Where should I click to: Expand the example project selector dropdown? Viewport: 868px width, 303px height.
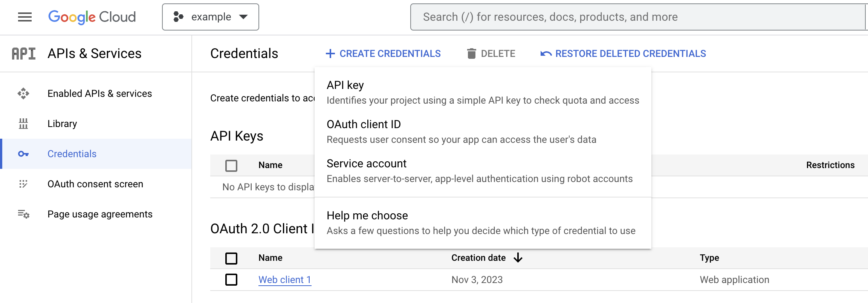(x=211, y=17)
